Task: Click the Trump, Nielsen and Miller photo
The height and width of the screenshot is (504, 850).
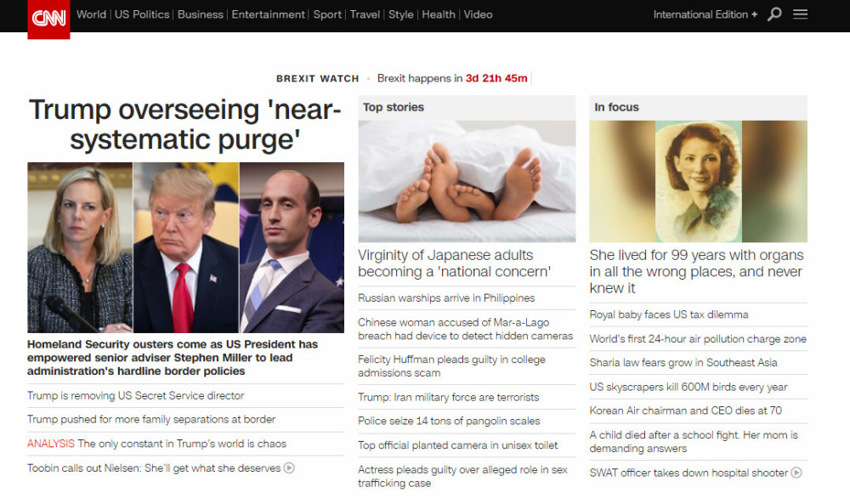Action: pos(185,247)
